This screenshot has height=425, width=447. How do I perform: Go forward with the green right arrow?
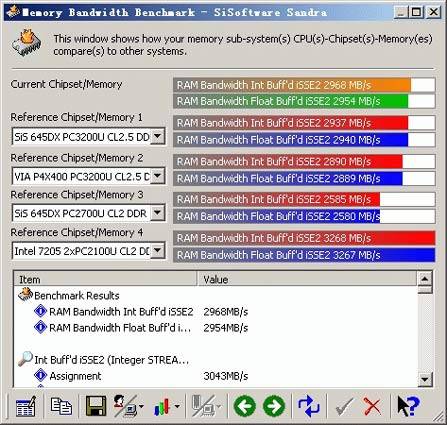(x=274, y=406)
